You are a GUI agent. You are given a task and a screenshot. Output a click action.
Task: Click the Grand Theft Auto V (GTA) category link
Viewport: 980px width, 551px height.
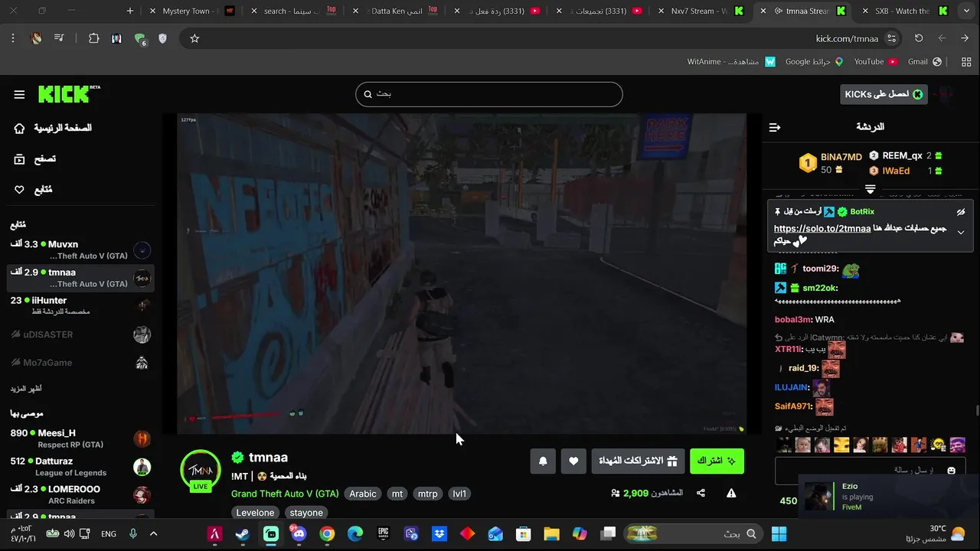[x=285, y=494]
